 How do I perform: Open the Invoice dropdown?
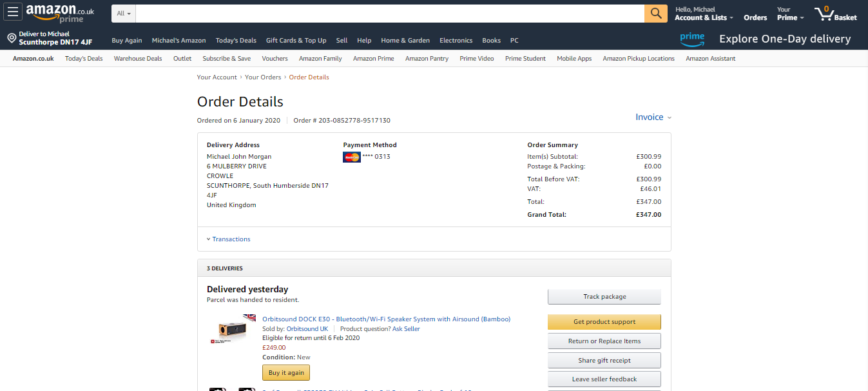click(x=653, y=117)
